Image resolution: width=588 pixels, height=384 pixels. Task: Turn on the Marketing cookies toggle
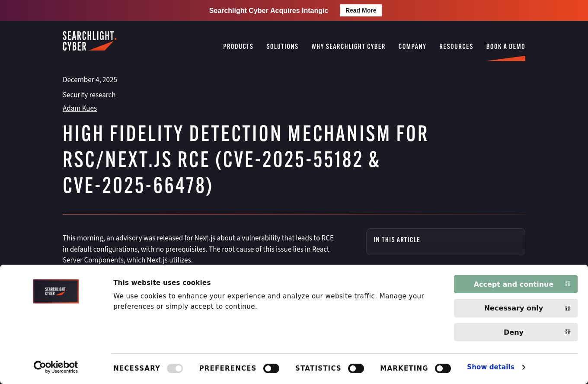tap(443, 368)
